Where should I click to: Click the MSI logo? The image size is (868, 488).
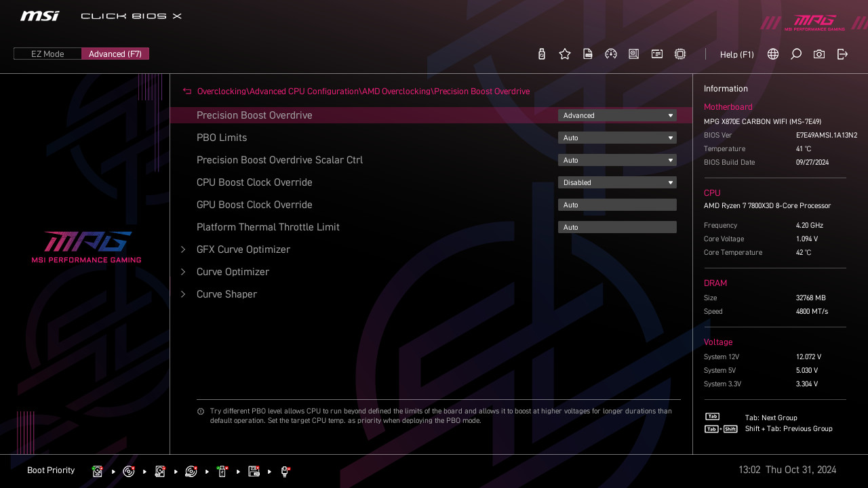click(40, 16)
